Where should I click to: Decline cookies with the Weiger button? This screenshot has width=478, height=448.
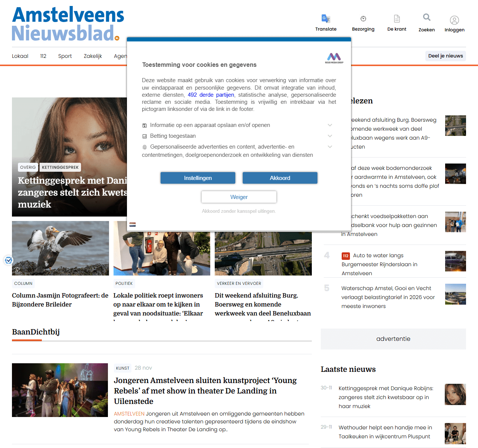239,197
